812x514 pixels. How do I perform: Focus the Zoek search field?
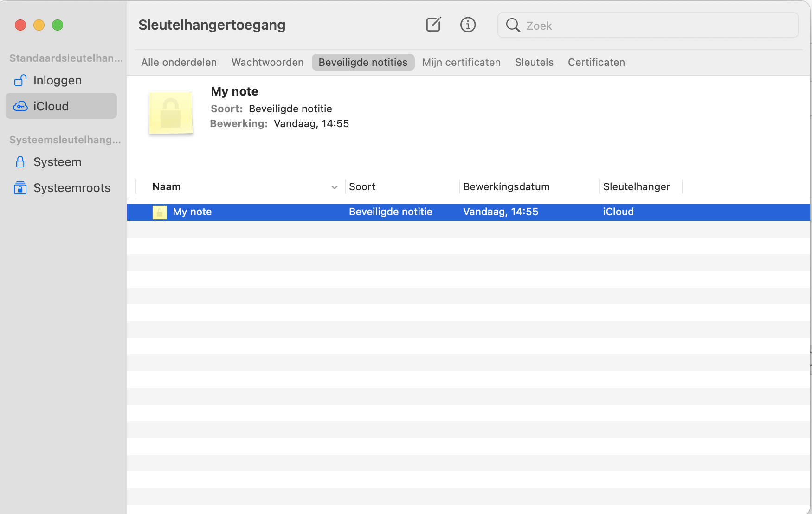tap(648, 25)
